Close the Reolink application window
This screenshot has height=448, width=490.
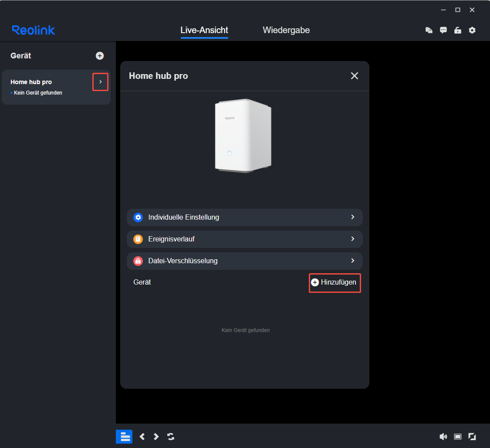coord(472,10)
